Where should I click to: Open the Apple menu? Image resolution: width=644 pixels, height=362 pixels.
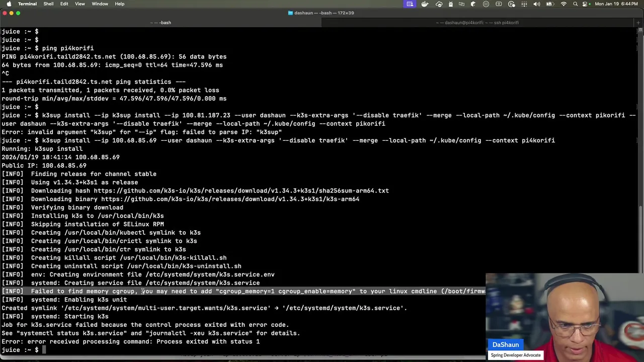coord(9,4)
